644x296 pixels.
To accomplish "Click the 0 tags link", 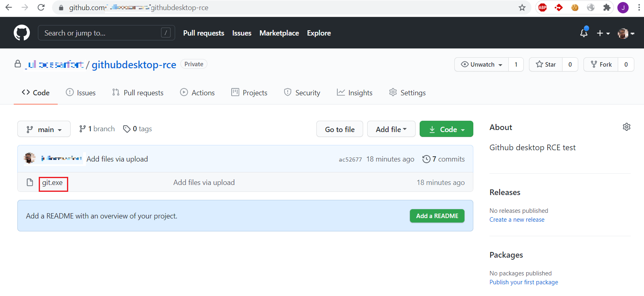I will pyautogui.click(x=138, y=129).
